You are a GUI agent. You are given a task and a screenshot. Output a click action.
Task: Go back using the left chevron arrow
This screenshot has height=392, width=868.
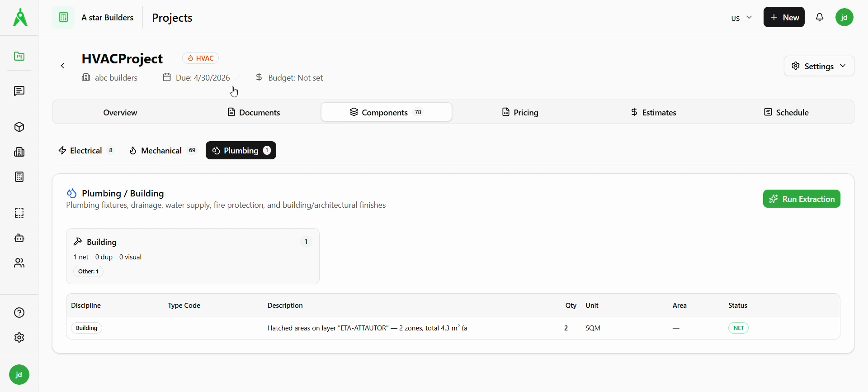click(63, 66)
